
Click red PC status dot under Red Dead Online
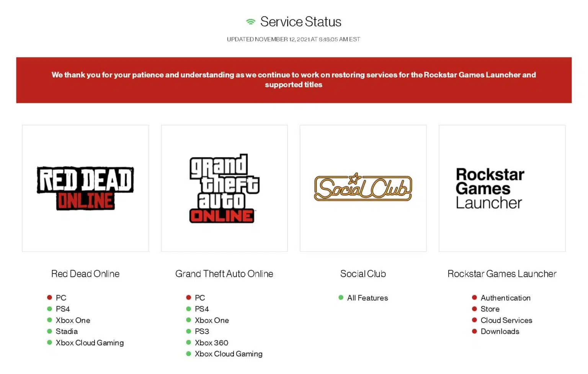(49, 297)
